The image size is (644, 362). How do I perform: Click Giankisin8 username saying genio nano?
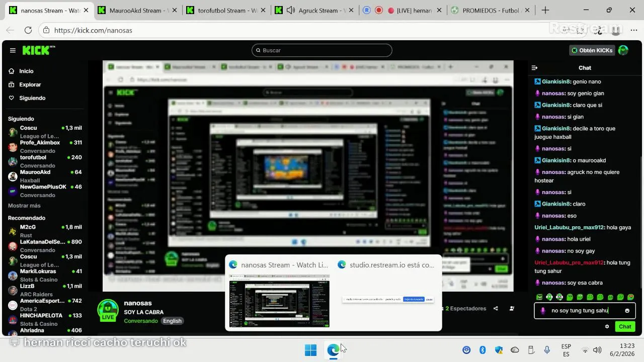556,81
